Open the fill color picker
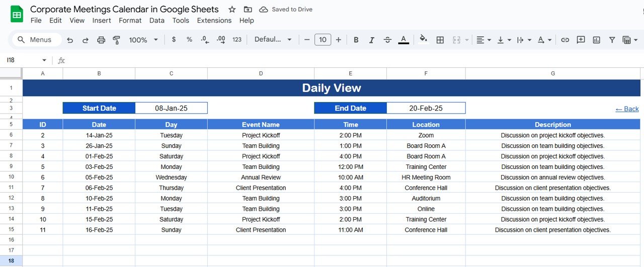Viewport: 644px width, 267px height. coord(424,40)
